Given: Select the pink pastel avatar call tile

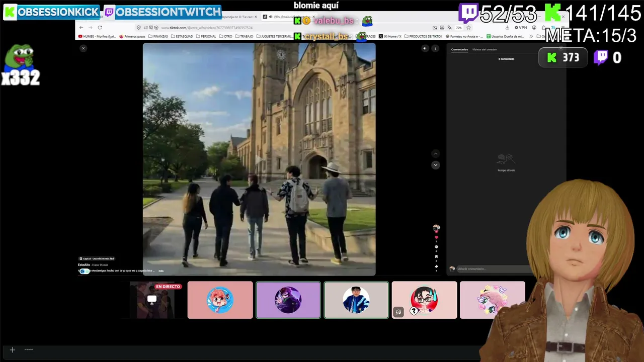Looking at the screenshot, I should point(492,300).
